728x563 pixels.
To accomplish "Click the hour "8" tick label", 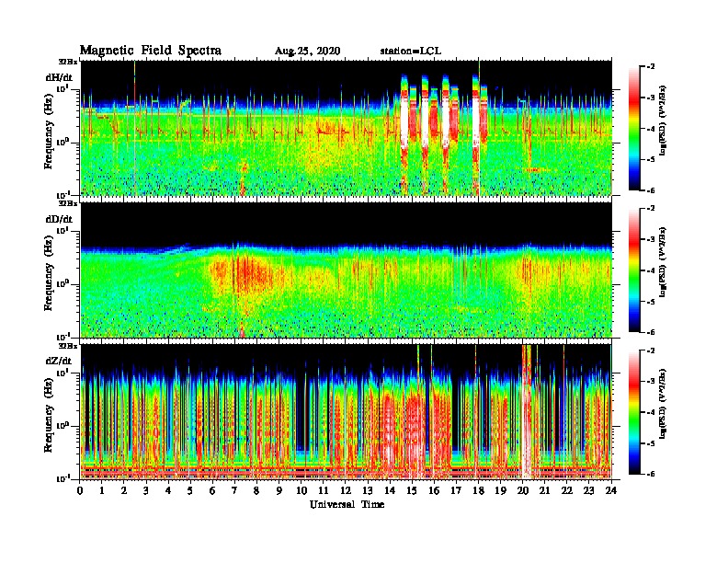I will coord(256,490).
